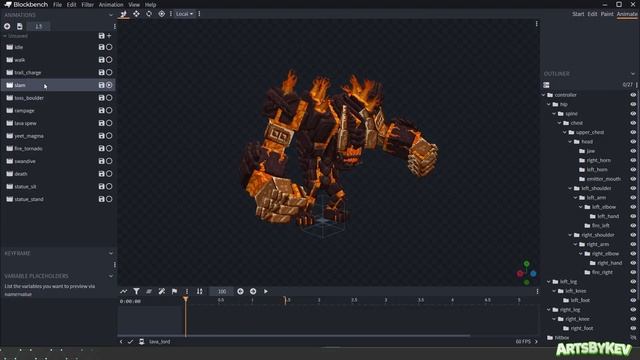Click the animation end marker at 1.5
The image size is (640, 360).
285,300
